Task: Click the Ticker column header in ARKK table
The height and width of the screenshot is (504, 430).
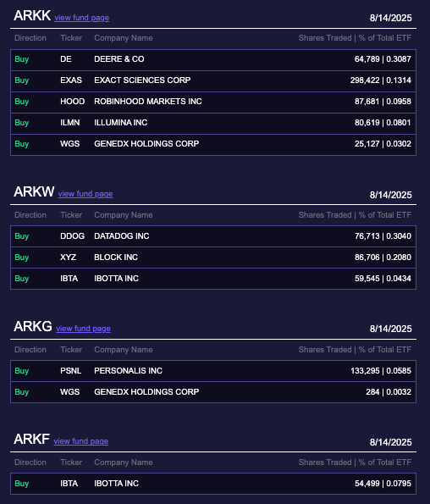Action: 71,38
